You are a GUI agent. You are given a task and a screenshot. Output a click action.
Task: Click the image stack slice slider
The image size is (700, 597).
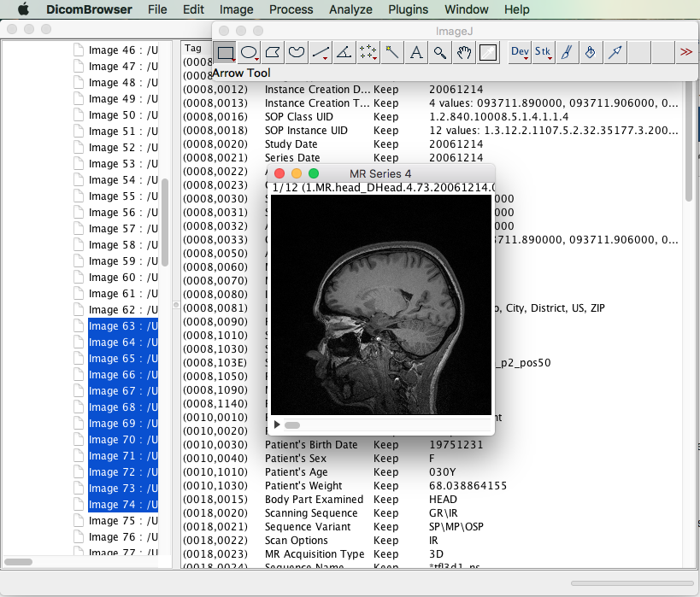292,424
